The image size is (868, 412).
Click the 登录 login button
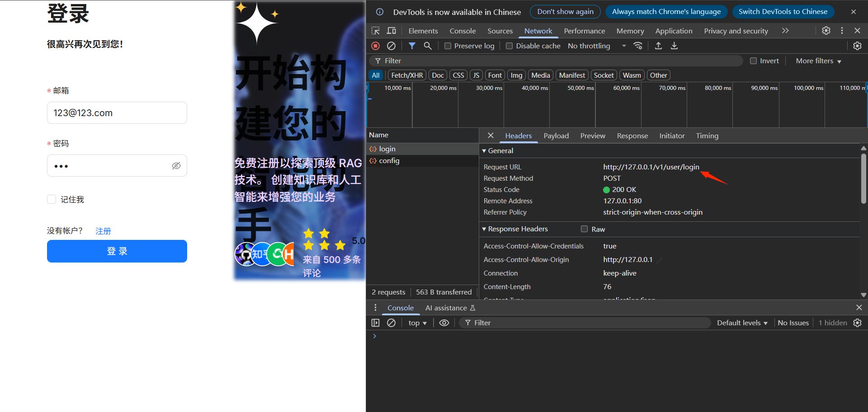pos(117,251)
